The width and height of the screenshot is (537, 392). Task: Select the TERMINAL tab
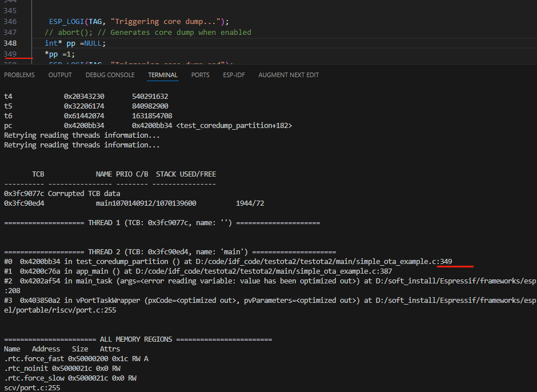coord(163,75)
